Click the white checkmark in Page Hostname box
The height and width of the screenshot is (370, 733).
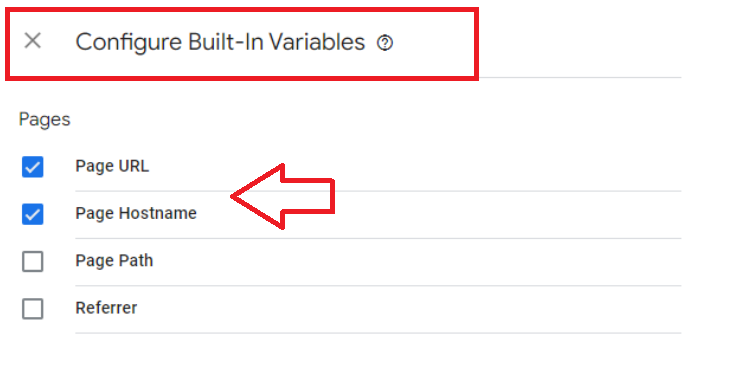click(x=33, y=214)
